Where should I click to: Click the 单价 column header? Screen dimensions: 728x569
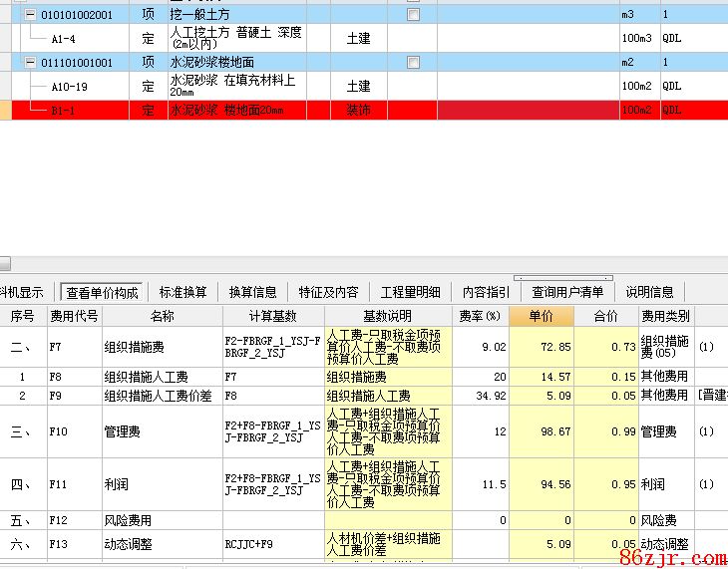(541, 316)
